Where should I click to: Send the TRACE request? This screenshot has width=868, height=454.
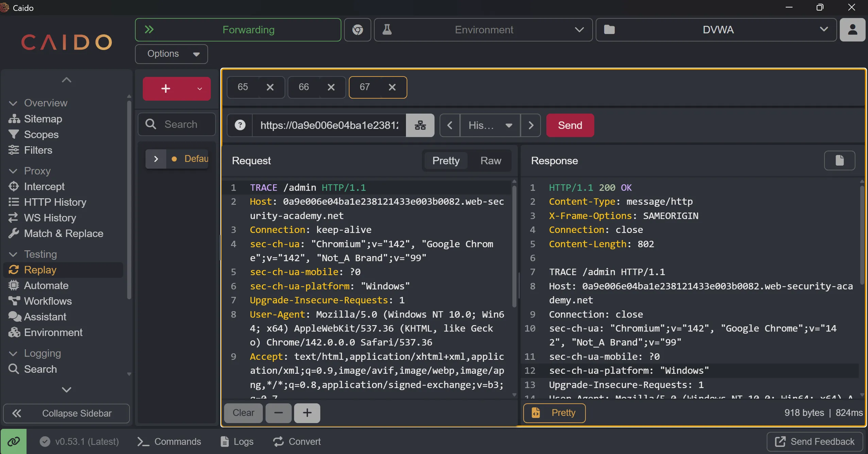570,125
